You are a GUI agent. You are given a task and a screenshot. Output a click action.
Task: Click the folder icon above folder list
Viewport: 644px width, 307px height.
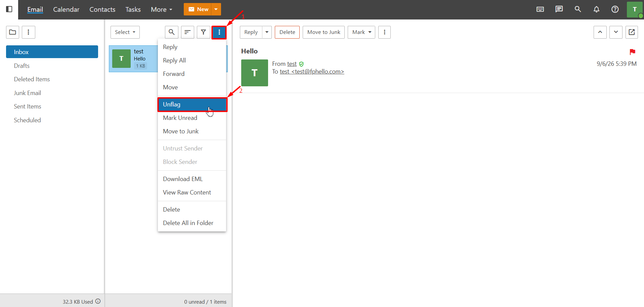12,32
